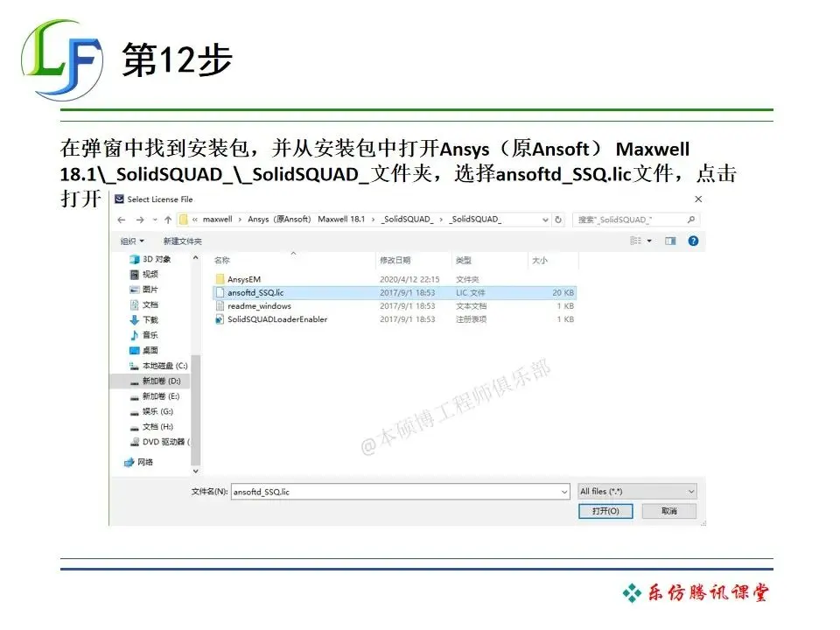Select 网络 in navigation pane
The width and height of the screenshot is (840, 630).
coord(138,462)
